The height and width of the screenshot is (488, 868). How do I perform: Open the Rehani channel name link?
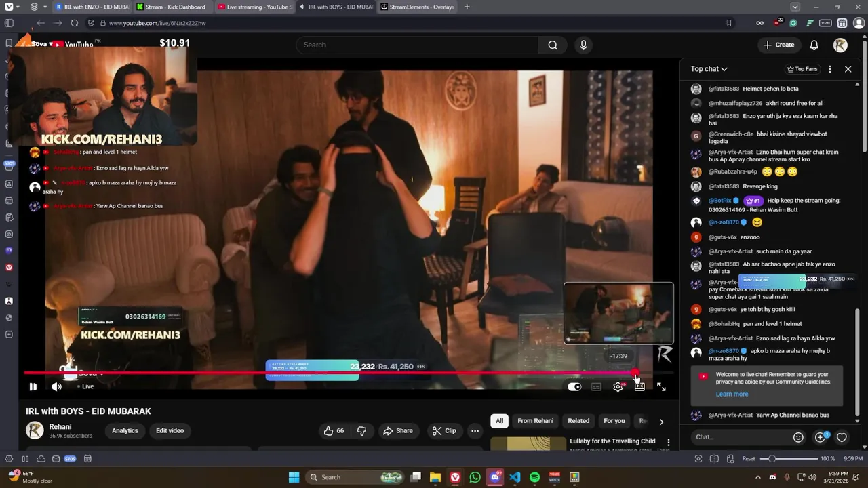click(60, 427)
